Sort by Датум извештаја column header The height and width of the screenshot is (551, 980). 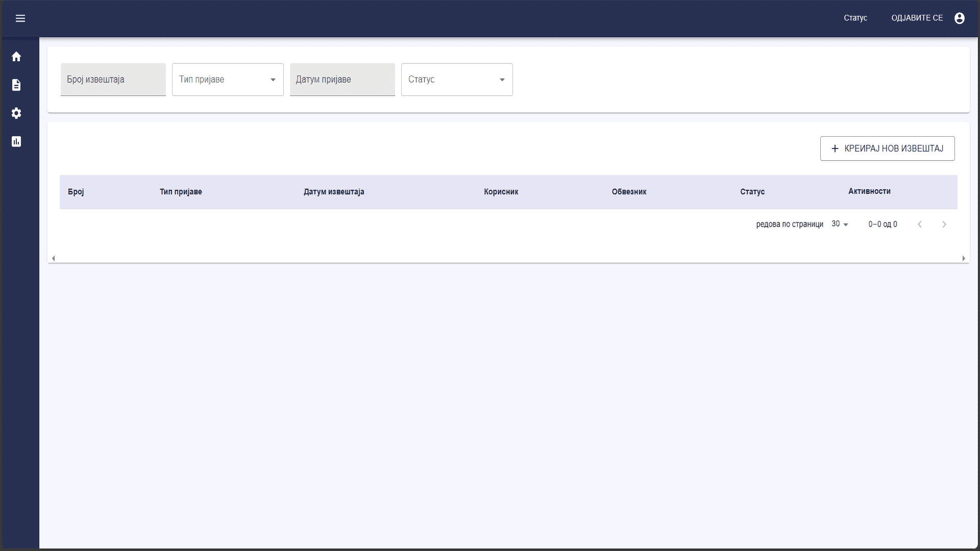point(334,192)
